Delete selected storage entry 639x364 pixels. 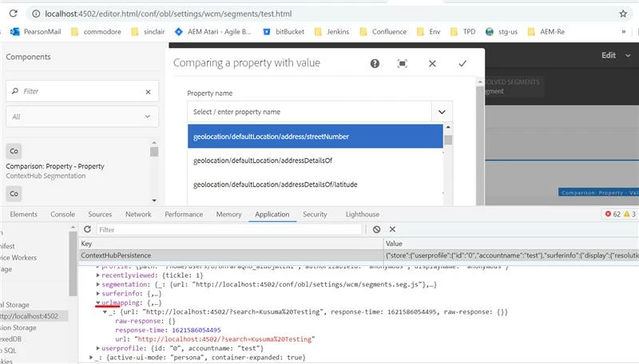392,230
